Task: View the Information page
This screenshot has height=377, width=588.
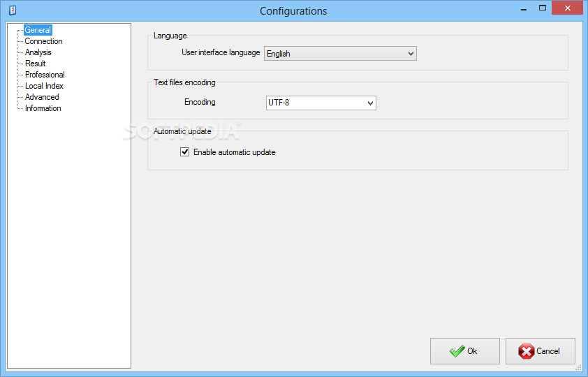Action: pos(43,108)
